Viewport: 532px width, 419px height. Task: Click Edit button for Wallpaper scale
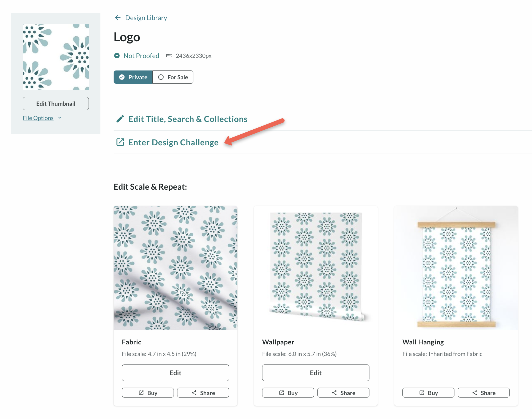pyautogui.click(x=316, y=373)
